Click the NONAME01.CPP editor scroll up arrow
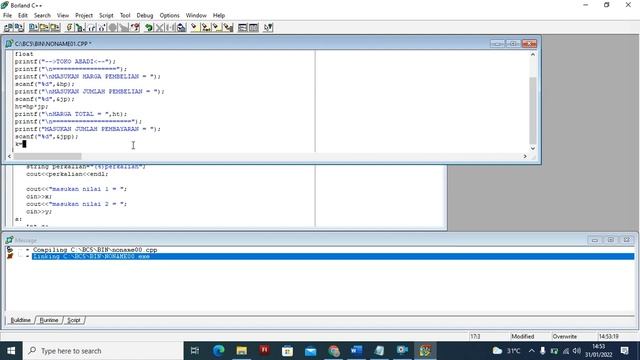This screenshot has width=640, height=360. (x=533, y=54)
